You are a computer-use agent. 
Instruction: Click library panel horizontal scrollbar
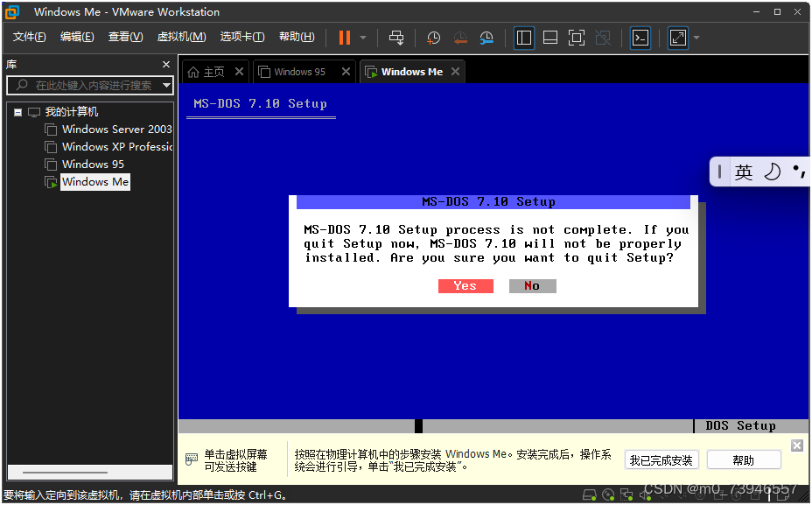click(x=66, y=473)
